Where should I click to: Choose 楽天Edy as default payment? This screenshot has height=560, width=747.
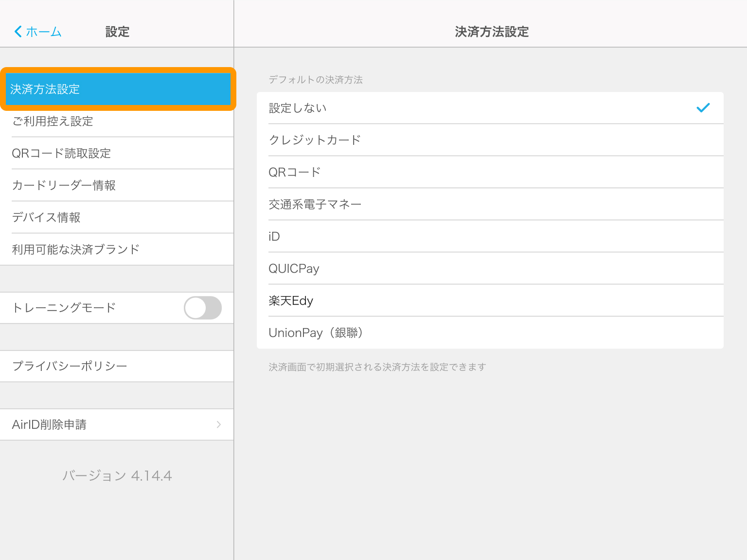[490, 300]
